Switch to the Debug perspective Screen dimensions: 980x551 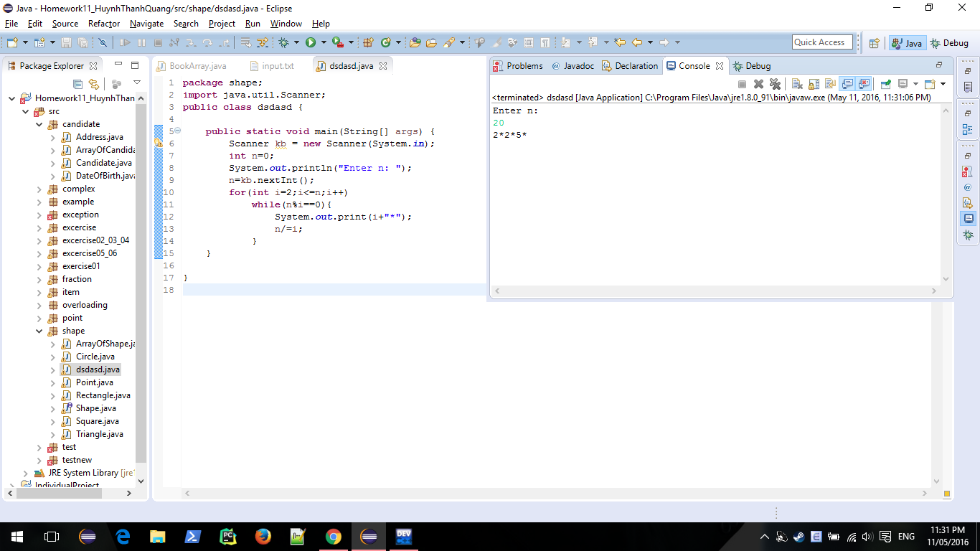point(949,43)
